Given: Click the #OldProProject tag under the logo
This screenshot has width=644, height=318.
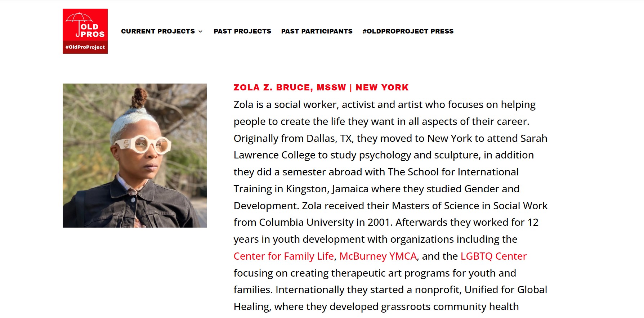Looking at the screenshot, I should (85, 47).
